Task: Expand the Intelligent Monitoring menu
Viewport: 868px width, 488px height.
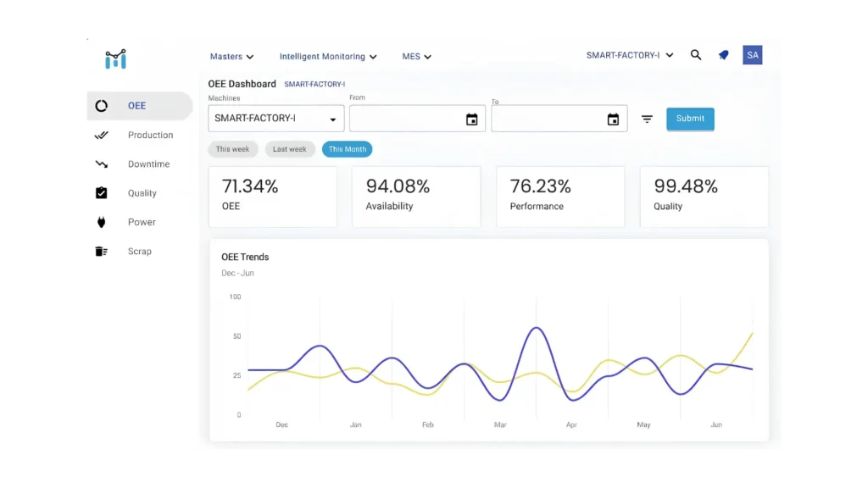Action: [328, 57]
